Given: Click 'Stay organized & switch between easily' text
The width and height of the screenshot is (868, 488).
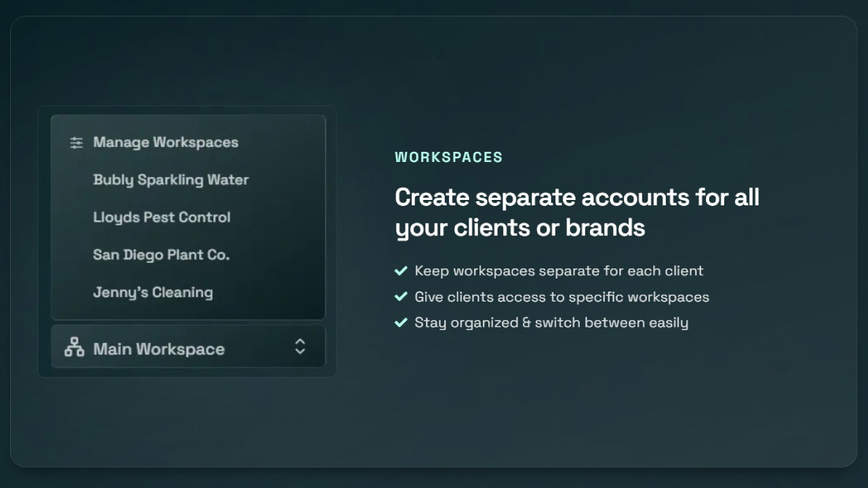Looking at the screenshot, I should [x=551, y=323].
